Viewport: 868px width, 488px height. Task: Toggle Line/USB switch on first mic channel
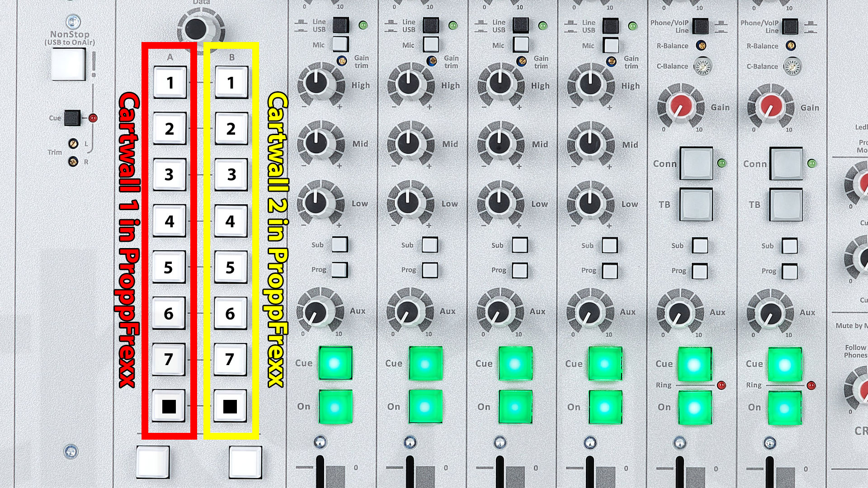tap(341, 25)
